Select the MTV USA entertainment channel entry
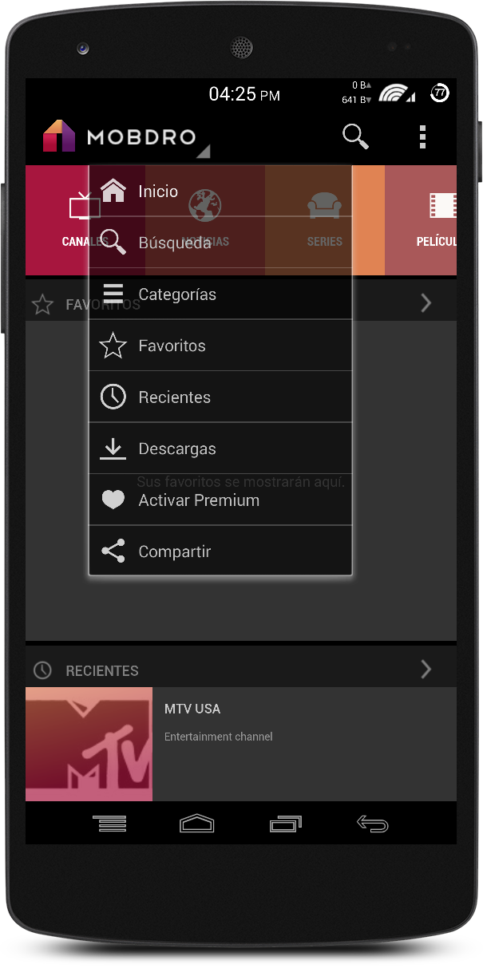 pyautogui.click(x=303, y=722)
